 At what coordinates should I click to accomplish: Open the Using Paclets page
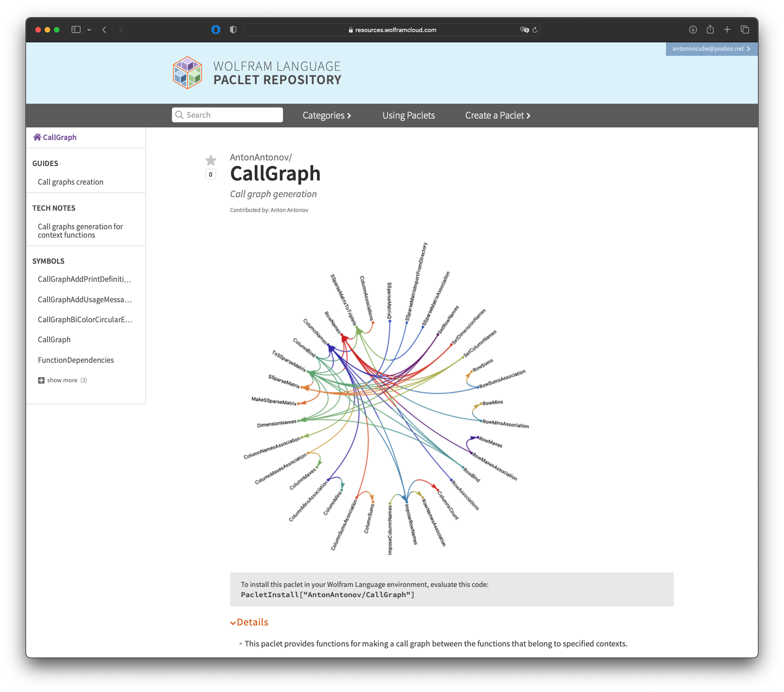[408, 115]
